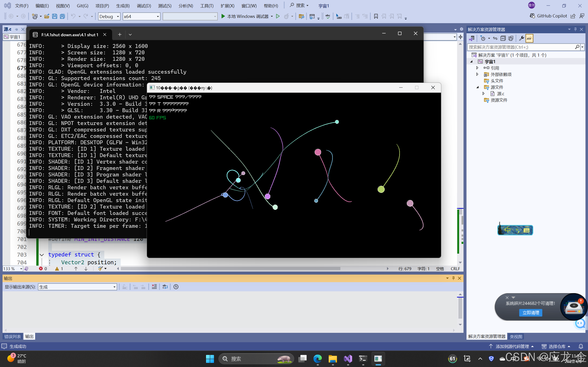Click the Properties wrench in Solution Explorer

coord(522,38)
